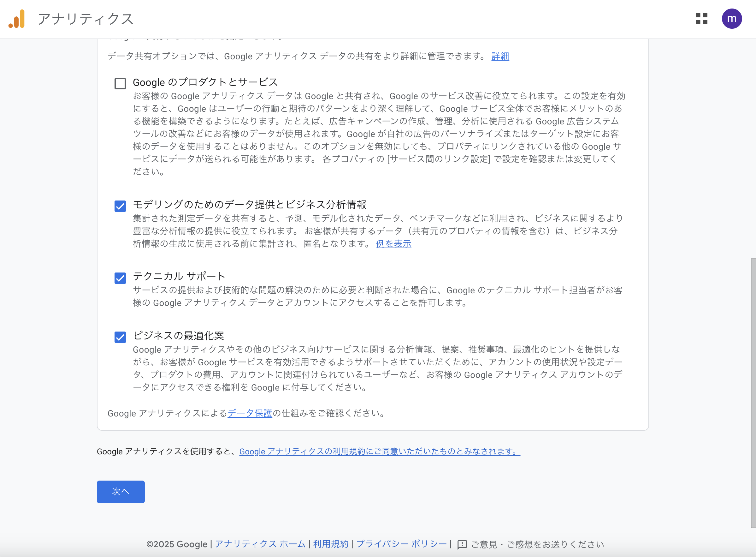Open the アナリティクス ホーム footer link
Image resolution: width=756 pixels, height=557 pixels.
pyautogui.click(x=260, y=544)
